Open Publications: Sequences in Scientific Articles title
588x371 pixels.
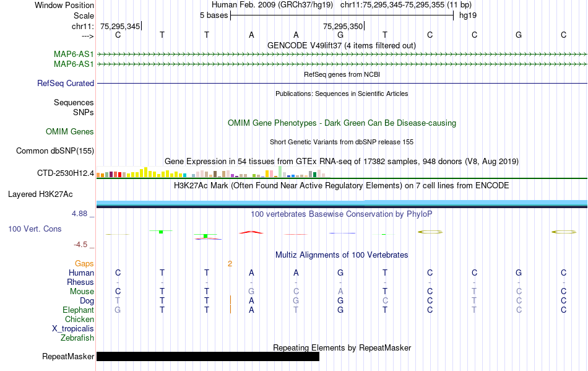[x=342, y=94]
